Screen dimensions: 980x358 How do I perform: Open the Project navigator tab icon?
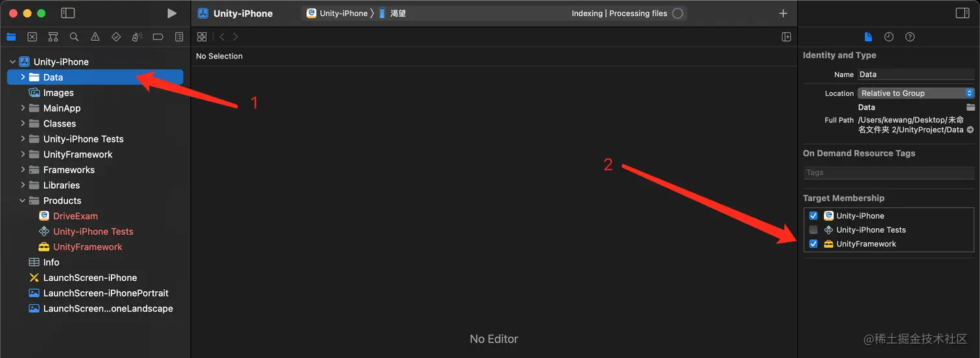(x=11, y=37)
